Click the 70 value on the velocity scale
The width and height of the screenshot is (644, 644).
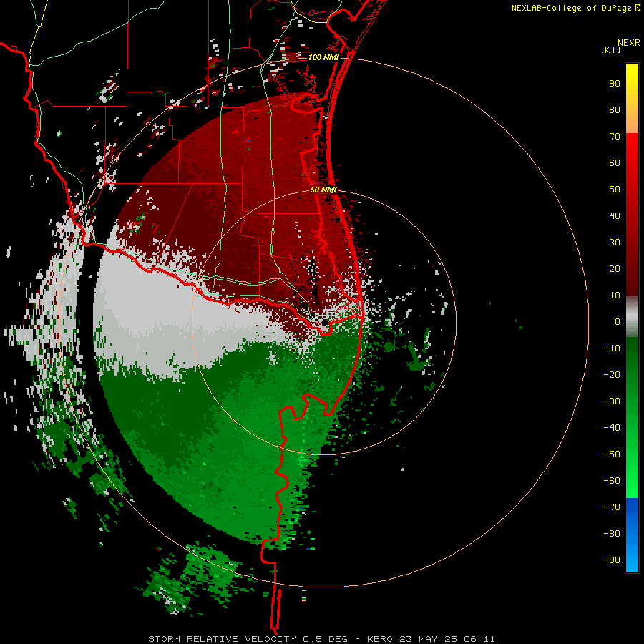pos(615,137)
